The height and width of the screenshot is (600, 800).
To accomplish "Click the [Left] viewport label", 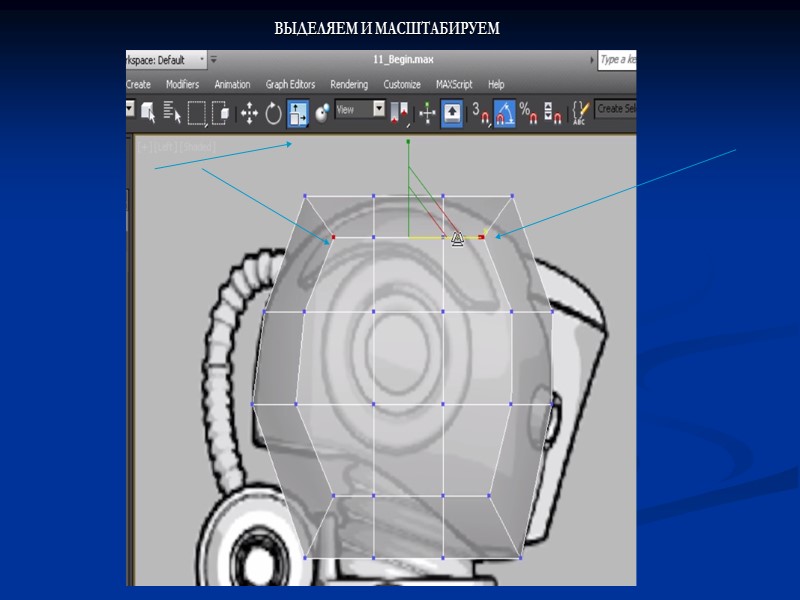I will click(165, 147).
